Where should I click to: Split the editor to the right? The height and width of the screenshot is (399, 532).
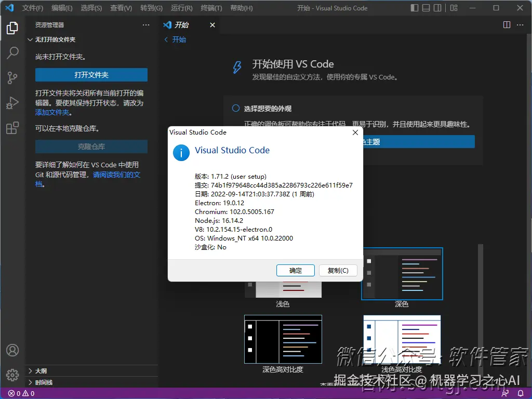[507, 25]
